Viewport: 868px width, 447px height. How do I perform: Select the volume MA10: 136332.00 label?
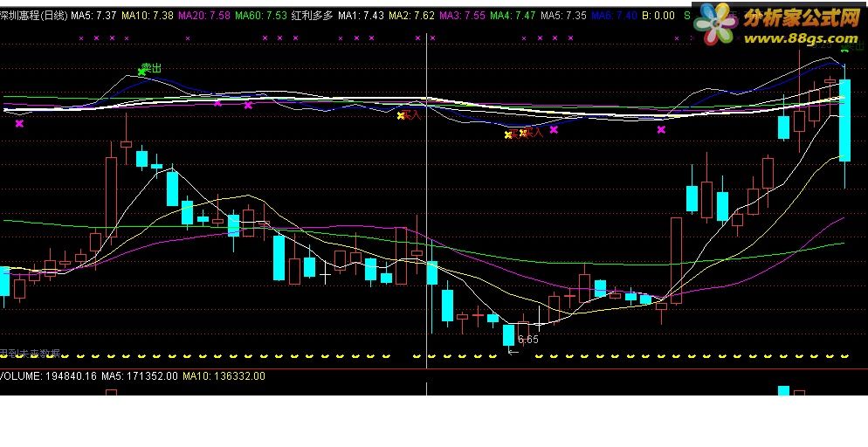point(224,376)
